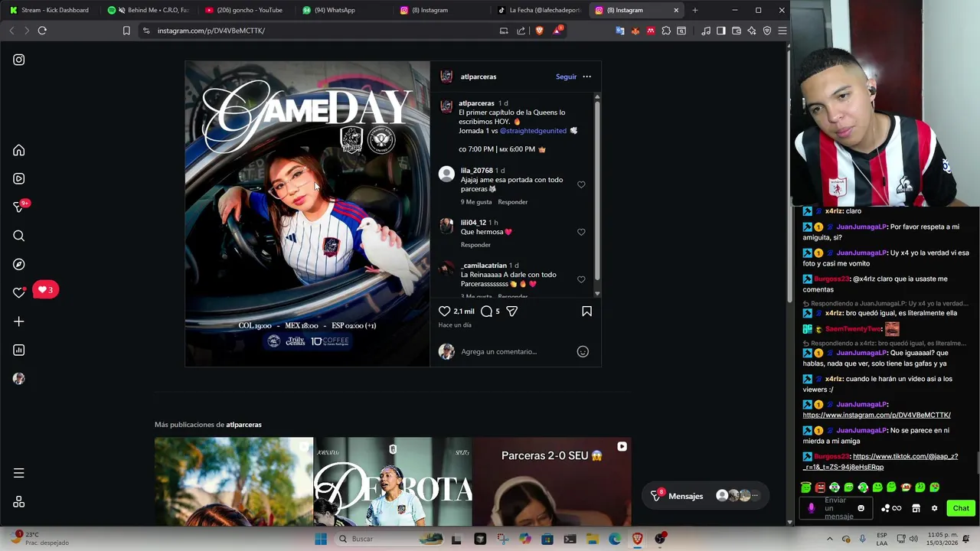
Task: Reply to lili04_12's comment
Action: tap(475, 245)
